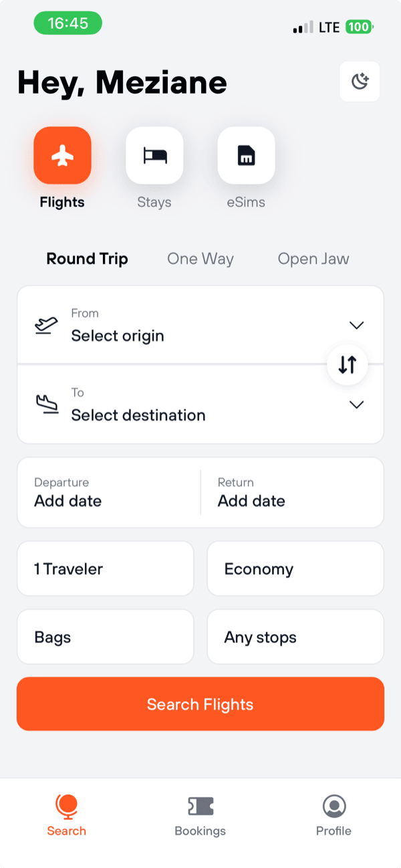This screenshot has height=868, width=401.
Task: Expand the To destination chevron
Action: [x=357, y=405]
